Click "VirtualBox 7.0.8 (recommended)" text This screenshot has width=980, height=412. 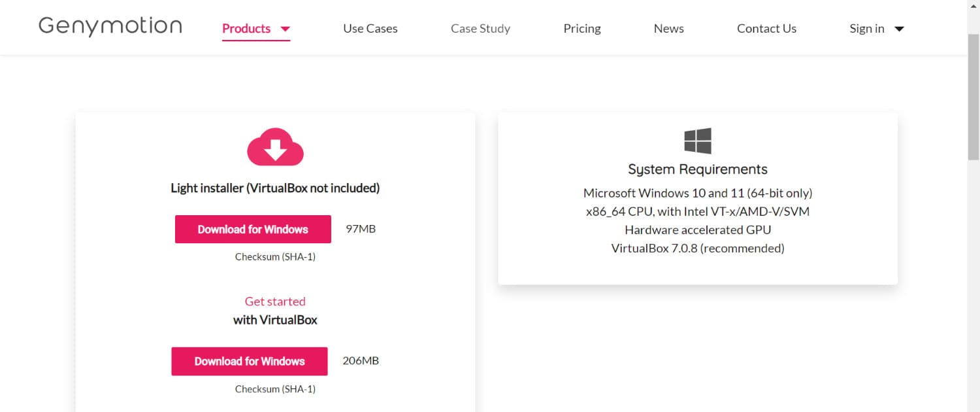698,248
